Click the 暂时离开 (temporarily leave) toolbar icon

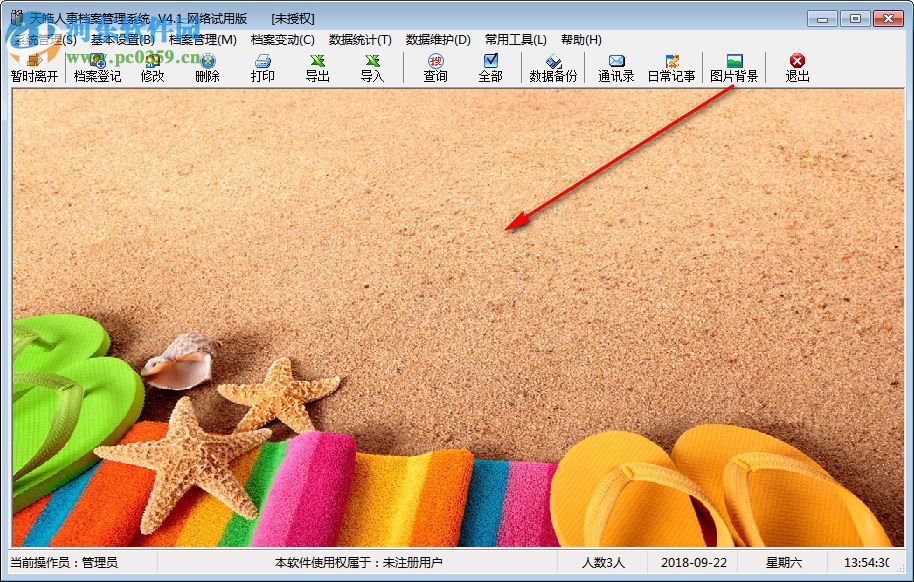[x=34, y=68]
